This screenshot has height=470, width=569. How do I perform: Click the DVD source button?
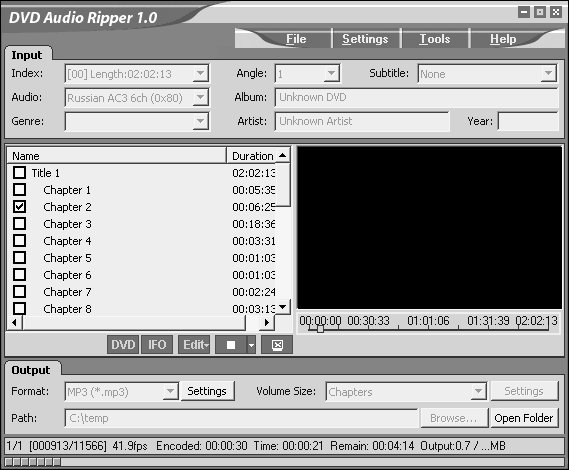pyautogui.click(x=123, y=344)
